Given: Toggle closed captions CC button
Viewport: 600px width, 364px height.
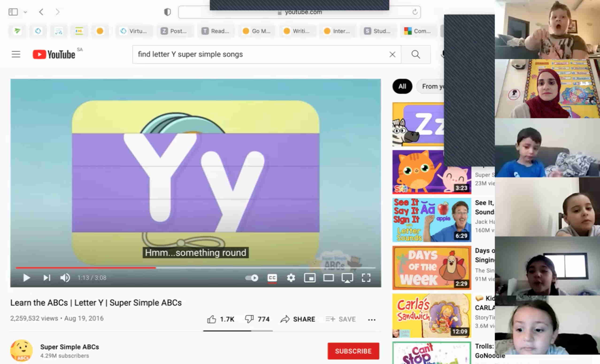Looking at the screenshot, I should tap(272, 278).
